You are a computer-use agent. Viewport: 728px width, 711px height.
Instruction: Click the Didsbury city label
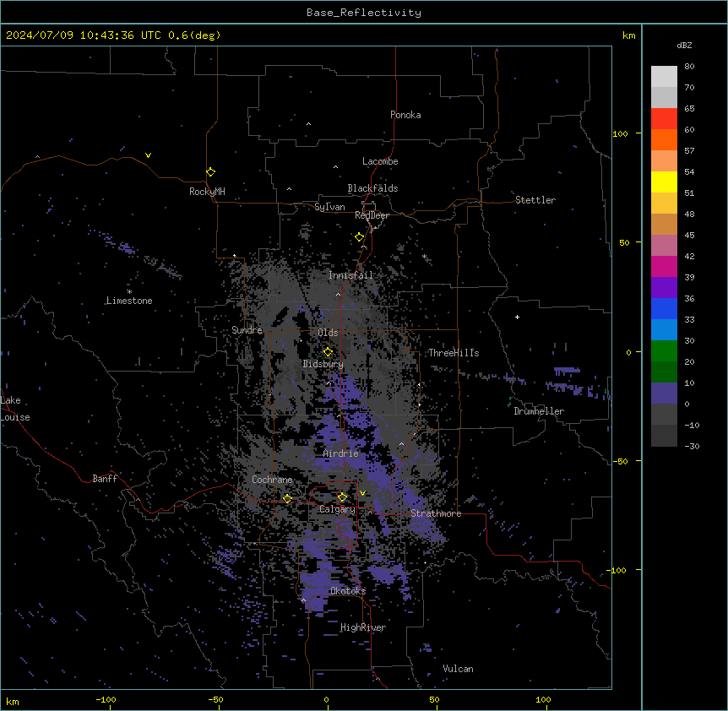[x=323, y=364]
